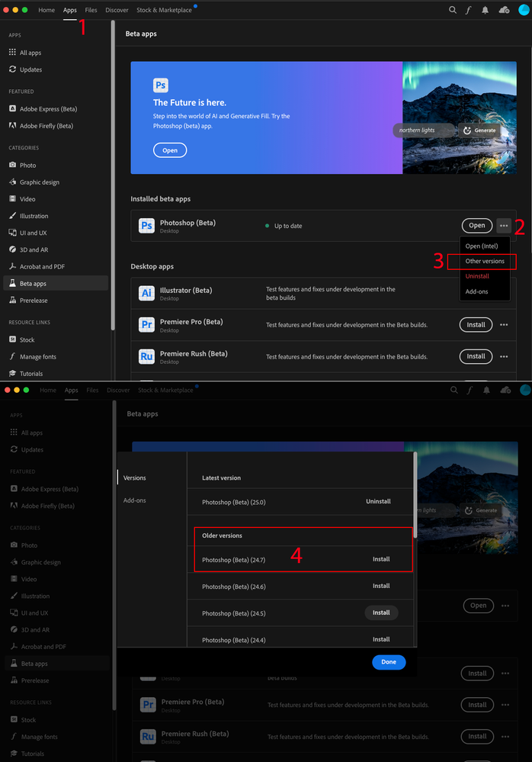Choose Open (Intel) from the options menu
Viewport: 532px width, 762px height.
pos(482,246)
